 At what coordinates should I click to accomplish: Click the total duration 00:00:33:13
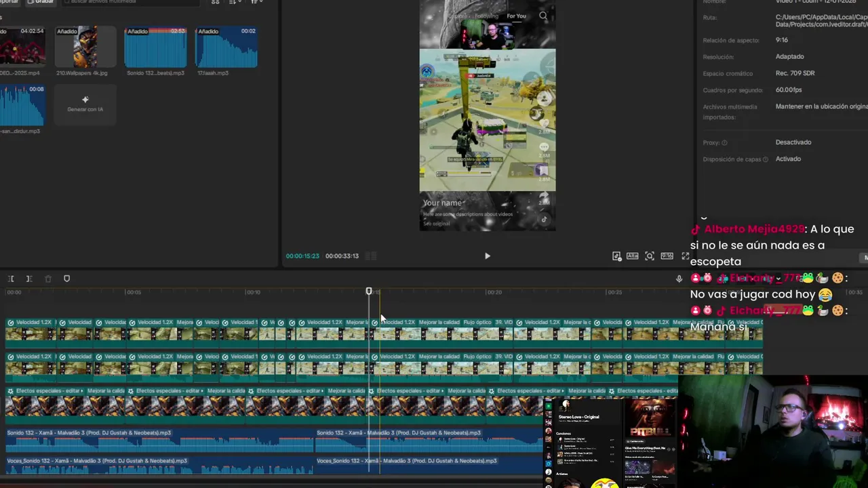(342, 256)
